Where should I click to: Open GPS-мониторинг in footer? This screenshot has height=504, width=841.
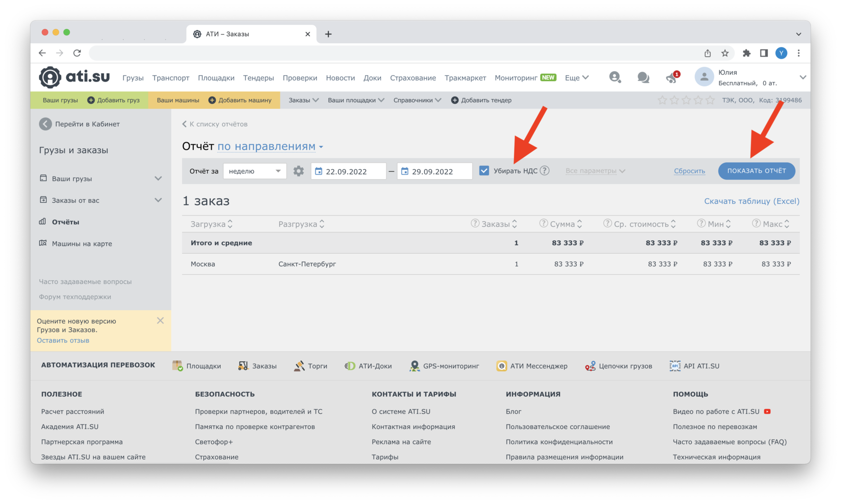(444, 366)
